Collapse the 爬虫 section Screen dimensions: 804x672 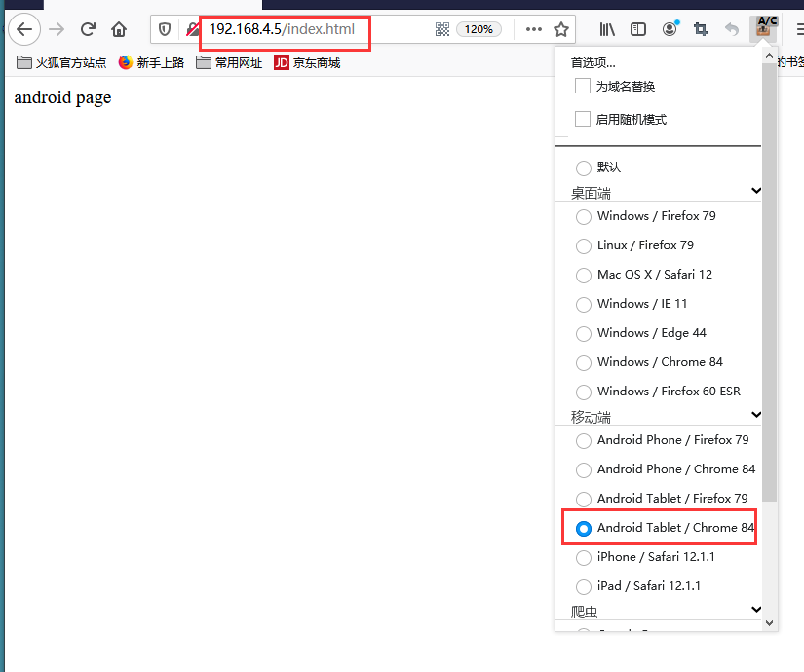click(756, 609)
